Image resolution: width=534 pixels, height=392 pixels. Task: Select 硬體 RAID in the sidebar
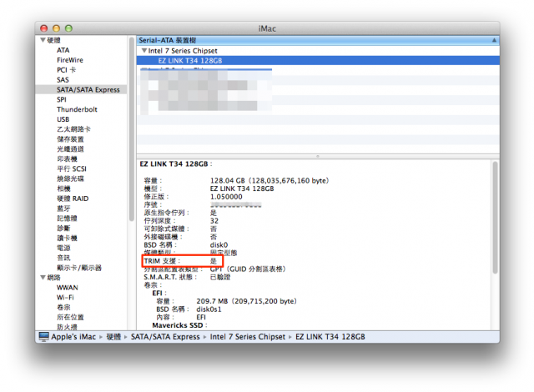73,199
